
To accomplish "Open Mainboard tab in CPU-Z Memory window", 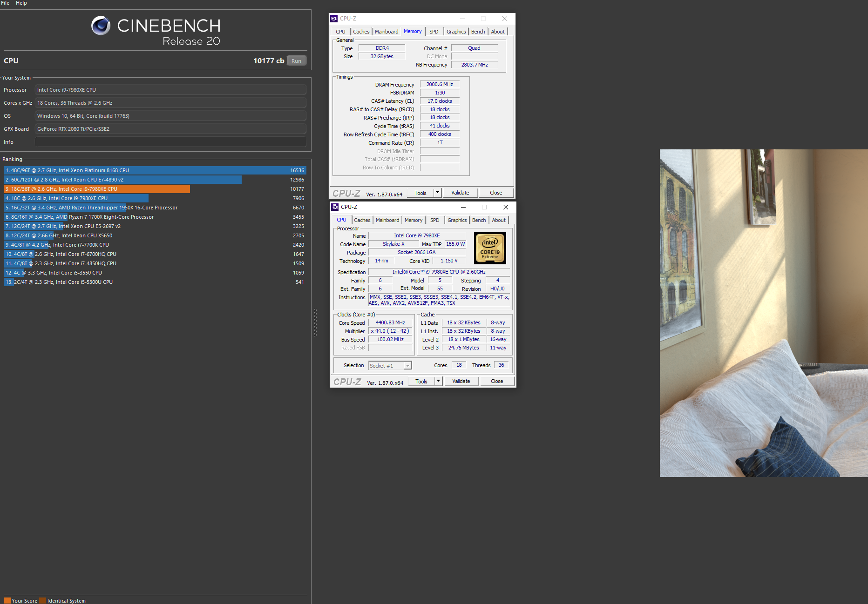I will click(x=387, y=32).
